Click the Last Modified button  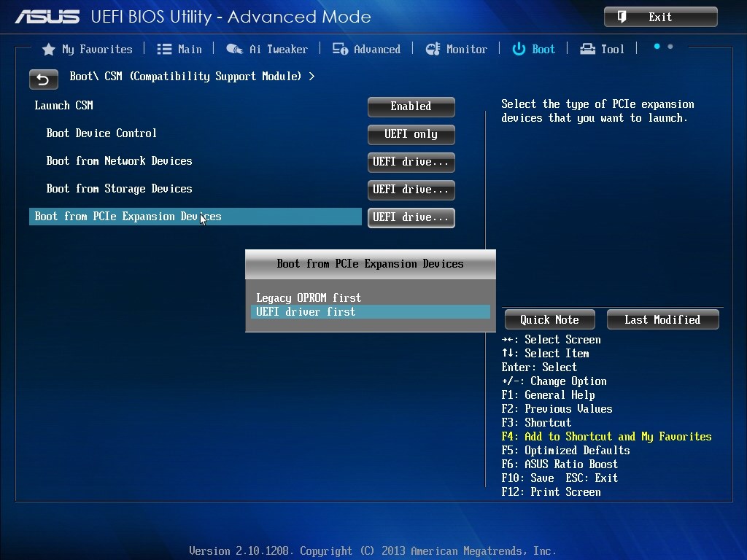pyautogui.click(x=662, y=319)
